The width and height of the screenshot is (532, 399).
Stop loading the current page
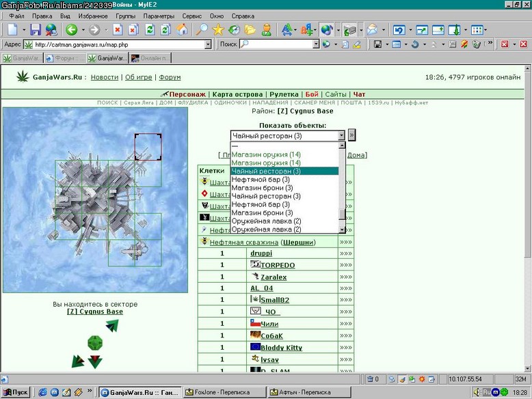tap(118, 30)
